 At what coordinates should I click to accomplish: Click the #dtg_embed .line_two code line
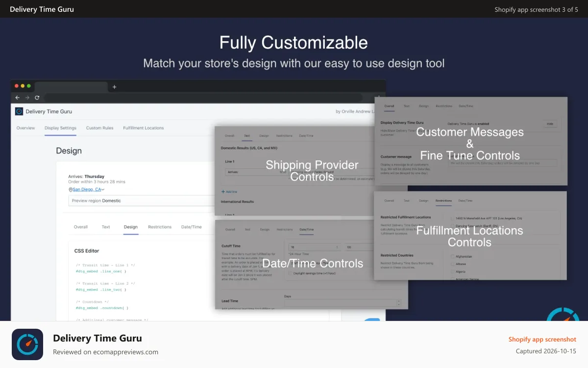pos(101,289)
